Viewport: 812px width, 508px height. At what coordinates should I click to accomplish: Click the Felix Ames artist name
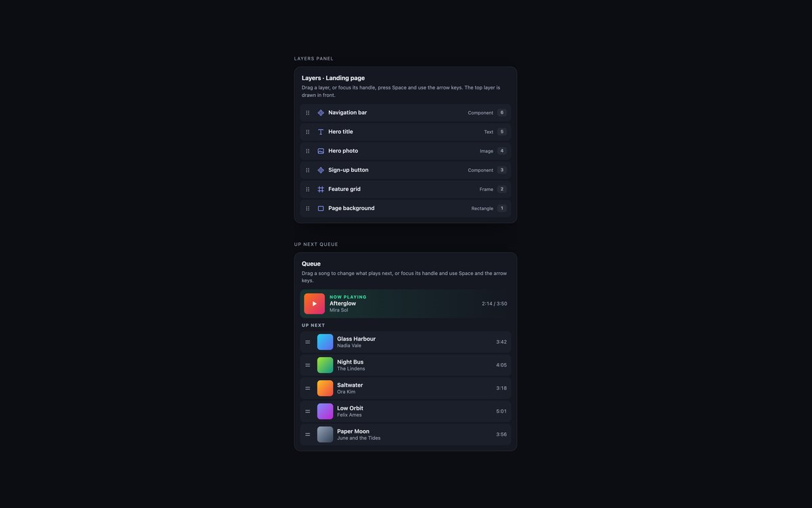[x=349, y=415]
